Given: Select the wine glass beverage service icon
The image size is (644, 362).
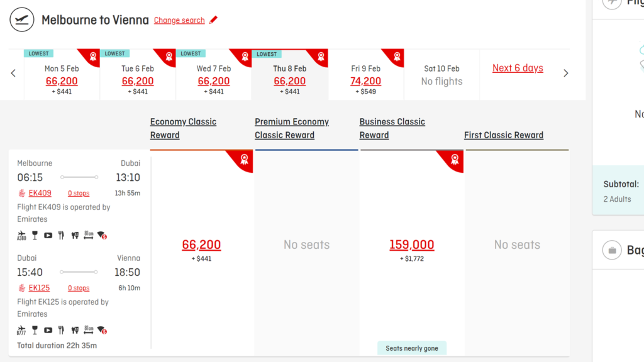Looking at the screenshot, I should (34, 234).
